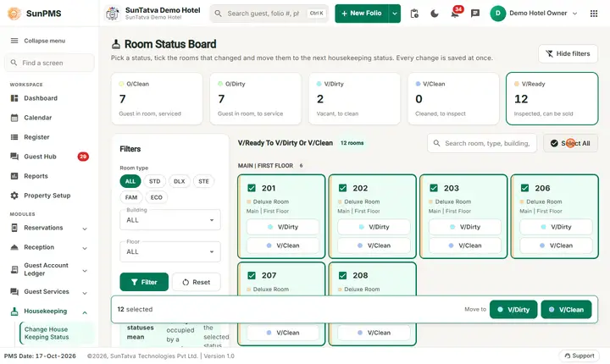
Task: Open Calendar in the sidebar
Action: (x=47, y=118)
